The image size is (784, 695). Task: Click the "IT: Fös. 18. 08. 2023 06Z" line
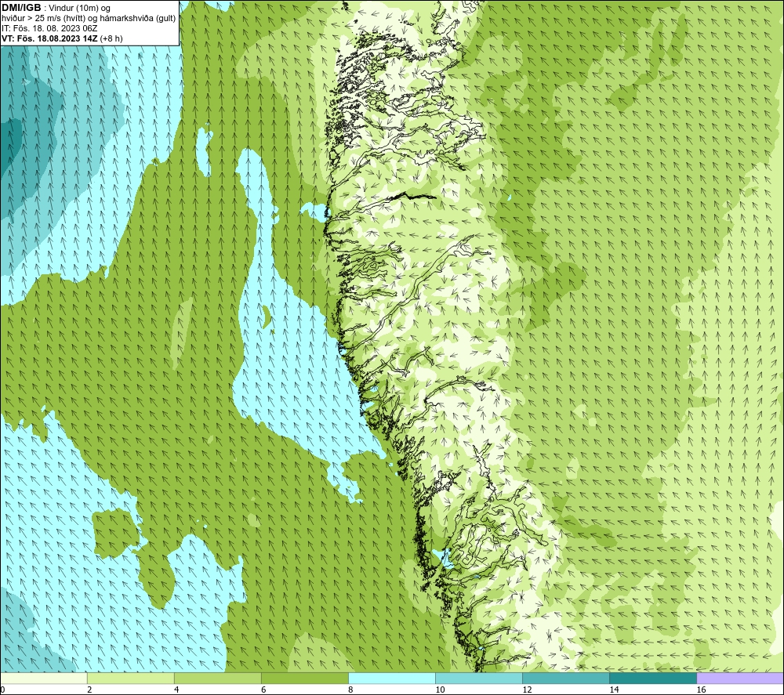tap(49, 28)
